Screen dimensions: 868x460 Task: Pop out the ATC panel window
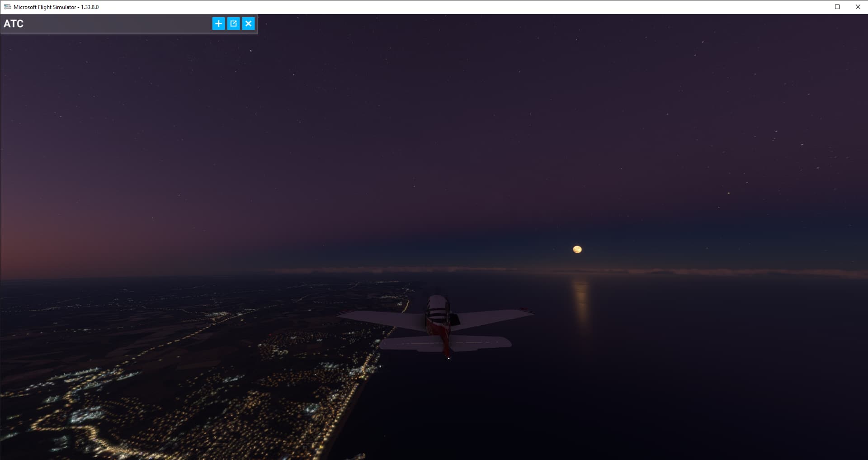tap(233, 24)
